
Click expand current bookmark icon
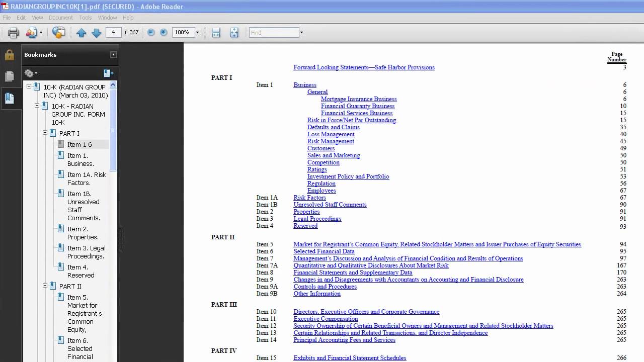108,73
